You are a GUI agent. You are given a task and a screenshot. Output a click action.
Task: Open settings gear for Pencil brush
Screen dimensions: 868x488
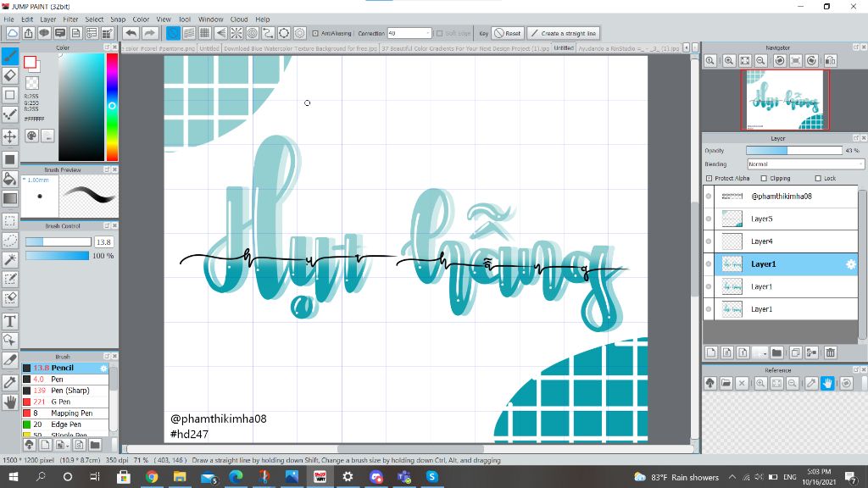click(103, 368)
